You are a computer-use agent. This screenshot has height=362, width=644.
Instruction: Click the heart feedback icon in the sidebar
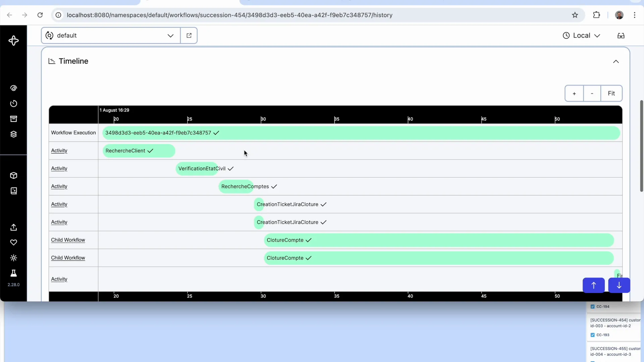pos(13,242)
